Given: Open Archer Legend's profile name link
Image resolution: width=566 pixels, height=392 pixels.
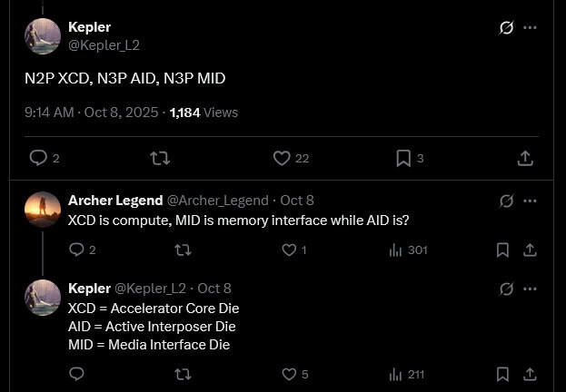Looking at the screenshot, I should pos(115,200).
